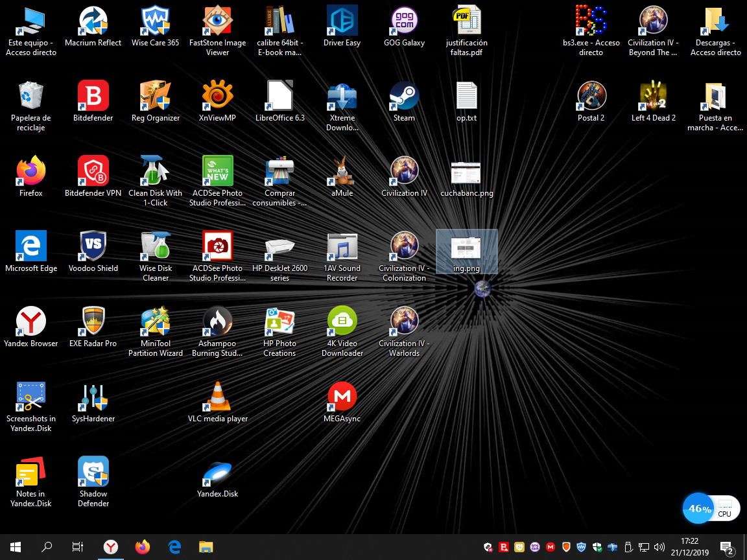Screen dimensions: 747x560
Task: Select the Voodoo Shield desktop icon
Action: tap(93, 247)
